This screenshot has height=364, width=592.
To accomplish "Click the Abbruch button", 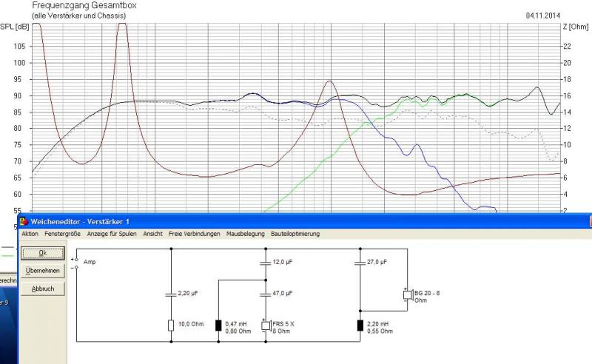I will point(43,289).
